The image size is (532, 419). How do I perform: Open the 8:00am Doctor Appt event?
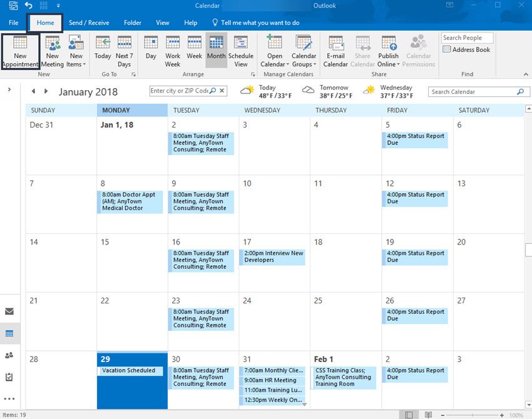coord(130,202)
